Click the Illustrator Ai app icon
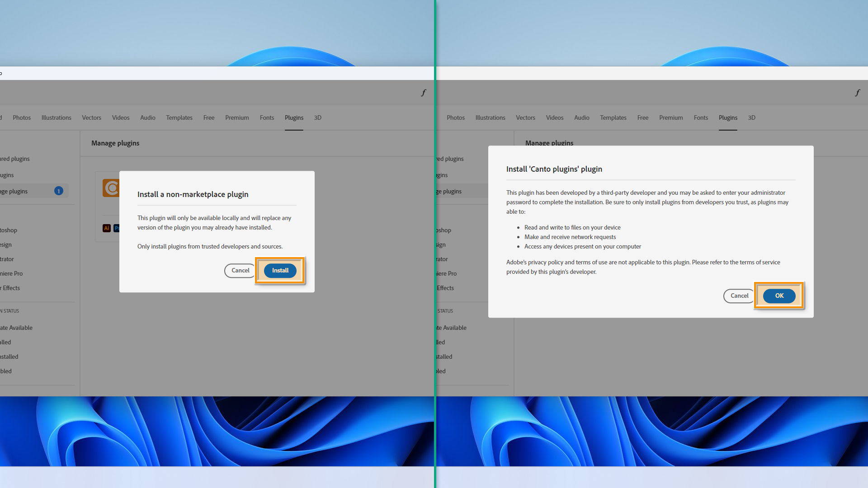The height and width of the screenshot is (488, 868). point(107,228)
